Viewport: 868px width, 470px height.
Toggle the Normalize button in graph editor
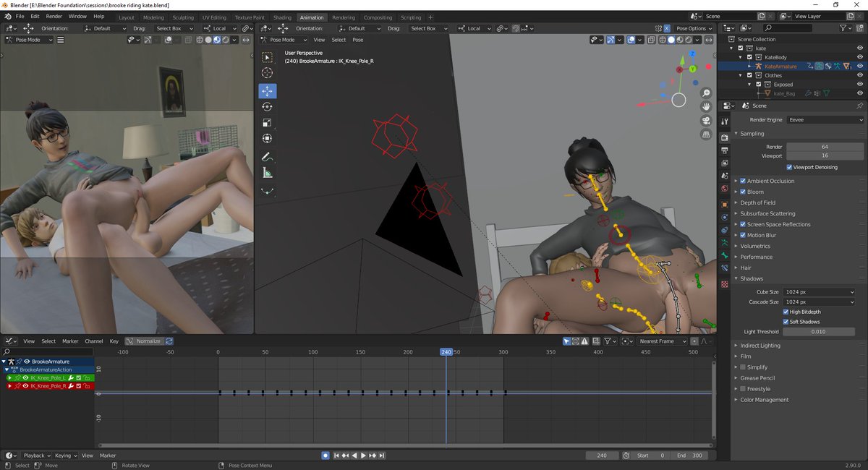pyautogui.click(x=144, y=341)
